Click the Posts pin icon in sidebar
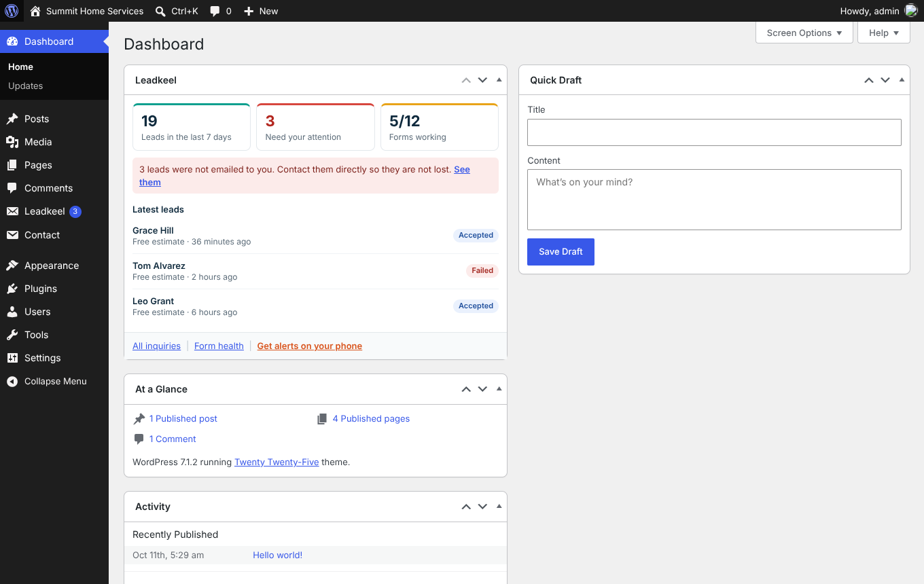Viewport: 924px width, 584px height. [12, 119]
